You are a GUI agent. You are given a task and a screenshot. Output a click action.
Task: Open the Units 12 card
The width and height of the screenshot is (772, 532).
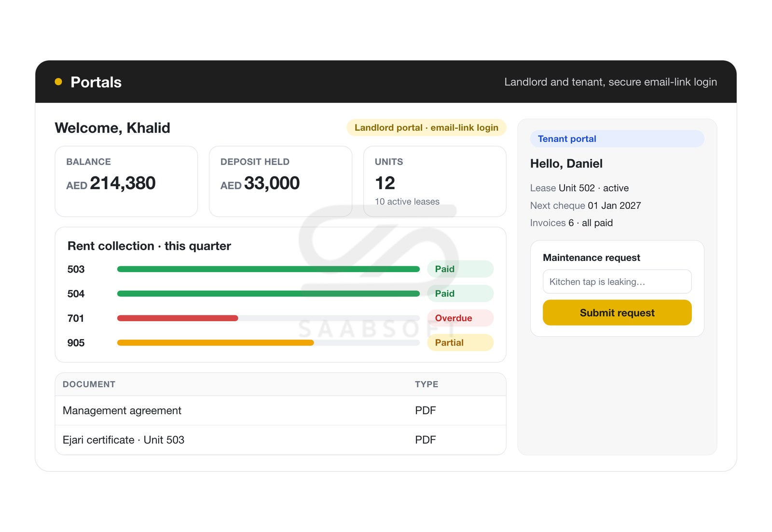(435, 181)
